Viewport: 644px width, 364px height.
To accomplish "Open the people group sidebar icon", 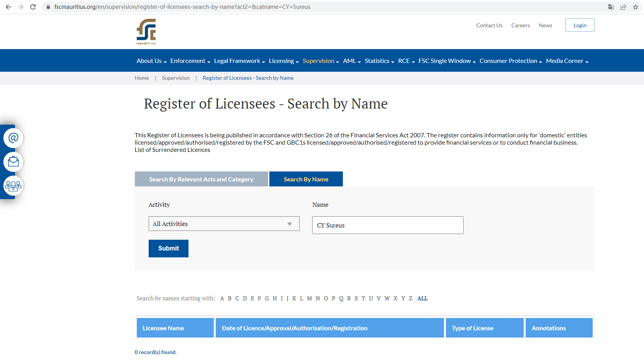I will point(13,186).
